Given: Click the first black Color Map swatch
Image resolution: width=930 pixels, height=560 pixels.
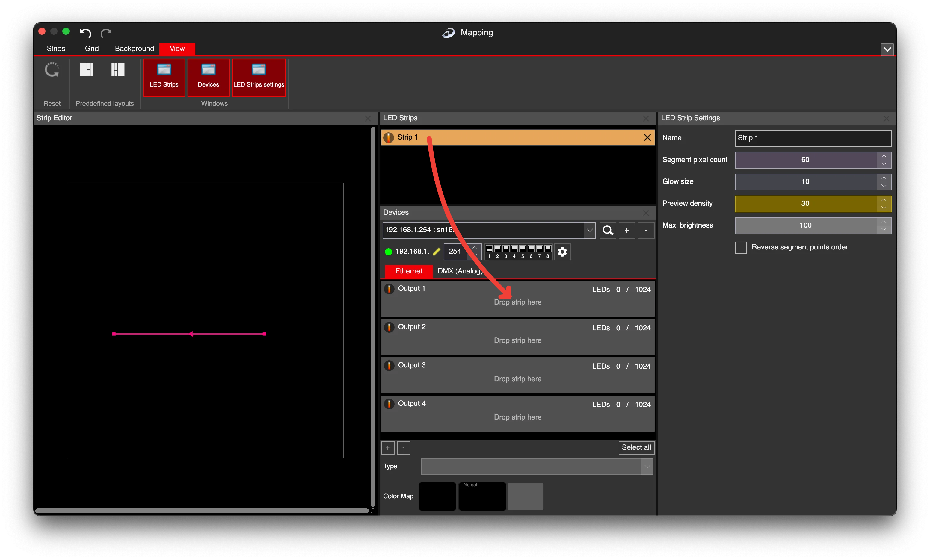Looking at the screenshot, I should pyautogui.click(x=437, y=496).
